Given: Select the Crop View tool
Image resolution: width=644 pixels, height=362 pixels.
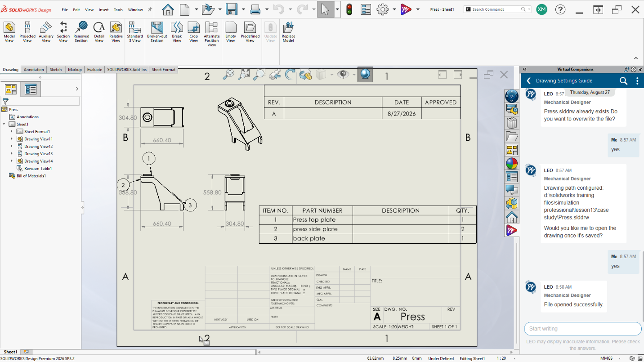Looking at the screenshot, I should (194, 32).
